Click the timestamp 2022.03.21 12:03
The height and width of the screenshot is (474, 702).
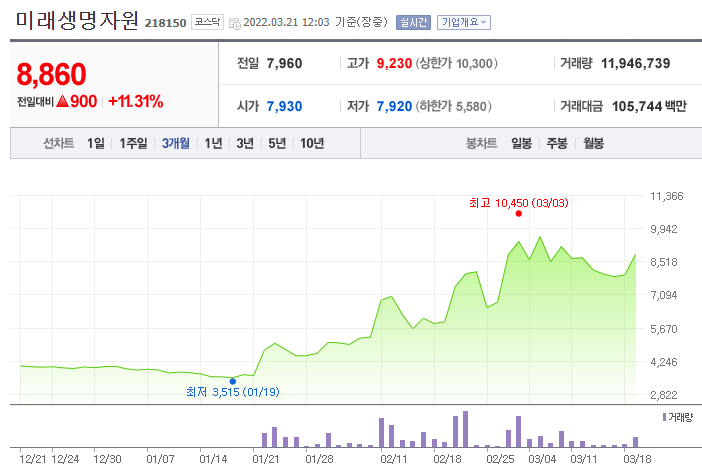point(287,22)
